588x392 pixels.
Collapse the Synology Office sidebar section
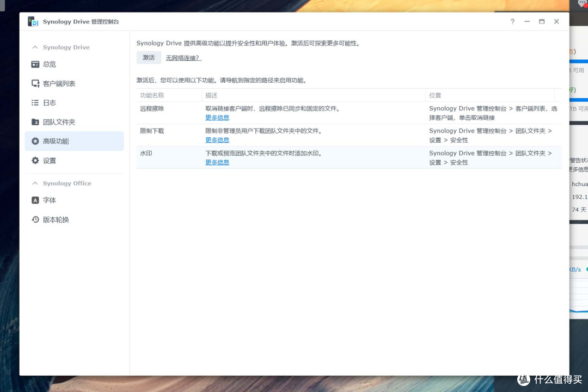pyautogui.click(x=35, y=183)
